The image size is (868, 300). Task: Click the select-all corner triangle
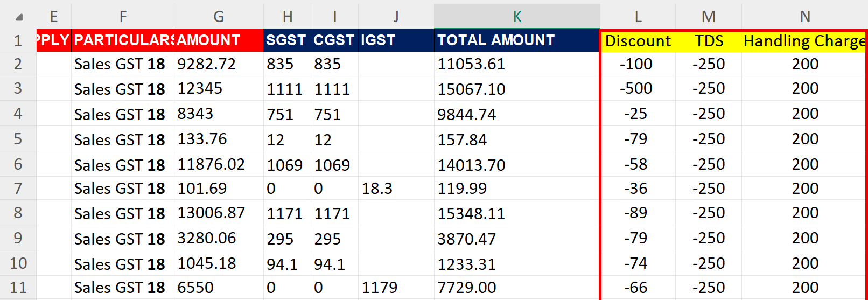point(19,17)
